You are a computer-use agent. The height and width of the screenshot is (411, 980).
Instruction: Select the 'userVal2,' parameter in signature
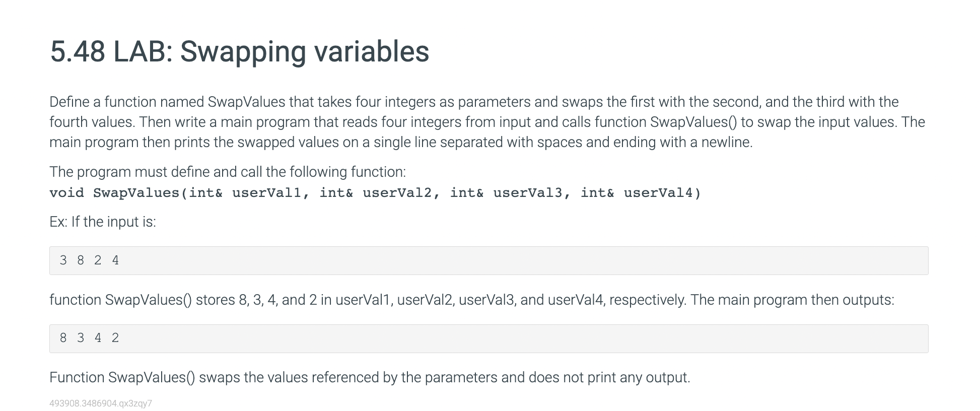(x=401, y=193)
